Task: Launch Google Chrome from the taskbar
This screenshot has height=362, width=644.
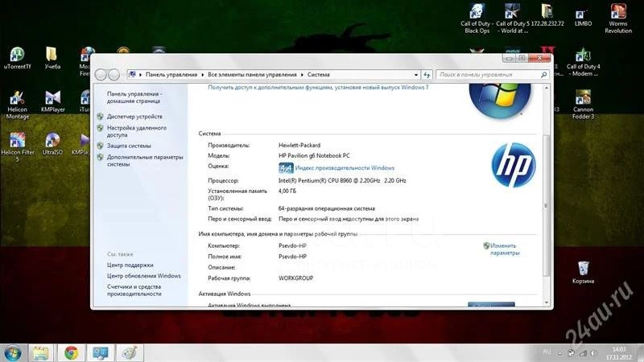Action: 71,352
